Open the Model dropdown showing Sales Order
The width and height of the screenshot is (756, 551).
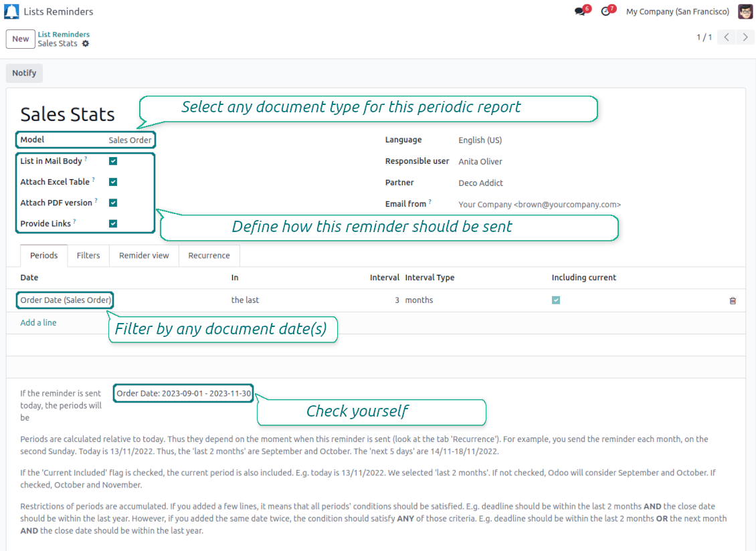click(130, 140)
